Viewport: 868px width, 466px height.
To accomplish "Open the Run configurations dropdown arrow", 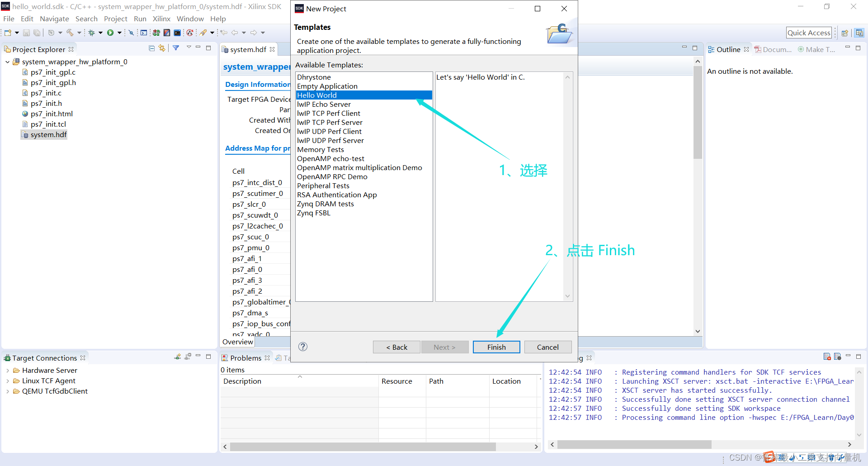I will pos(119,33).
